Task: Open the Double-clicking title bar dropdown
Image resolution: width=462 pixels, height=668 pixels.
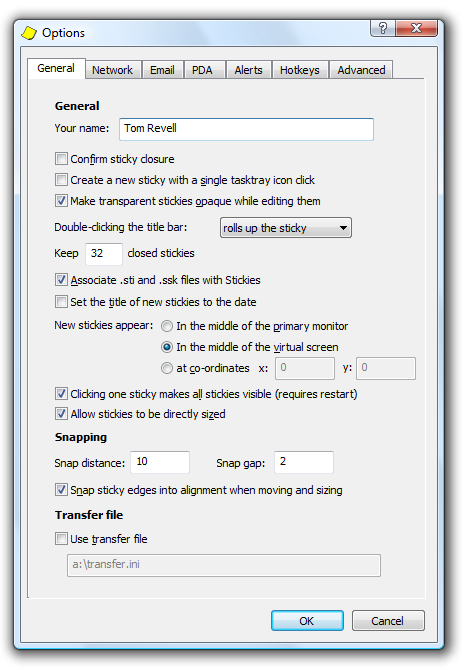Action: (x=286, y=228)
